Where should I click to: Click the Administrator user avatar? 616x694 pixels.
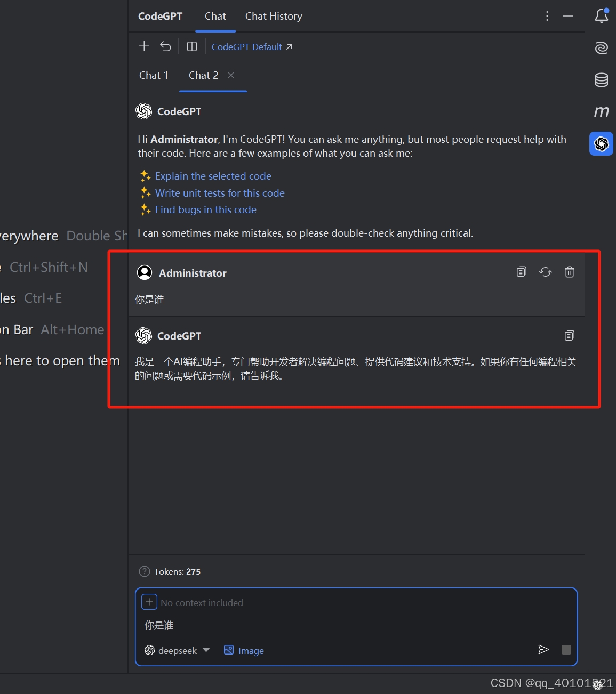pyautogui.click(x=145, y=273)
